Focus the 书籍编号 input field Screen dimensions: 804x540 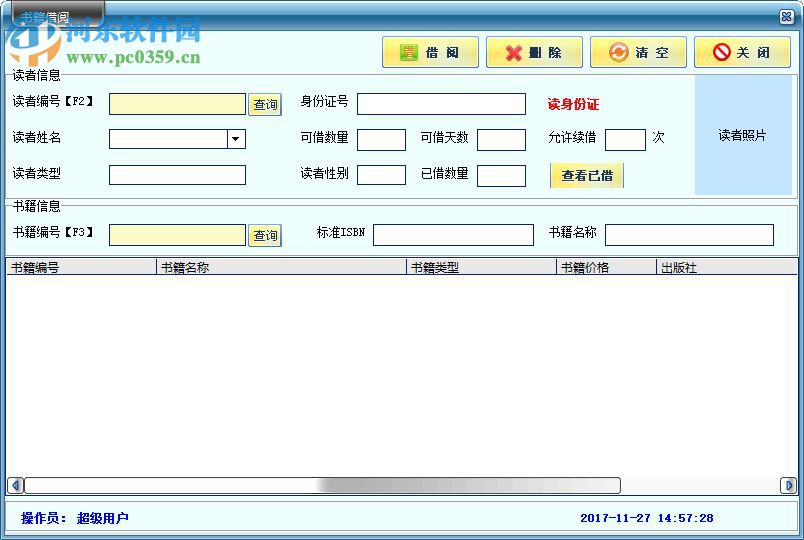[177, 235]
